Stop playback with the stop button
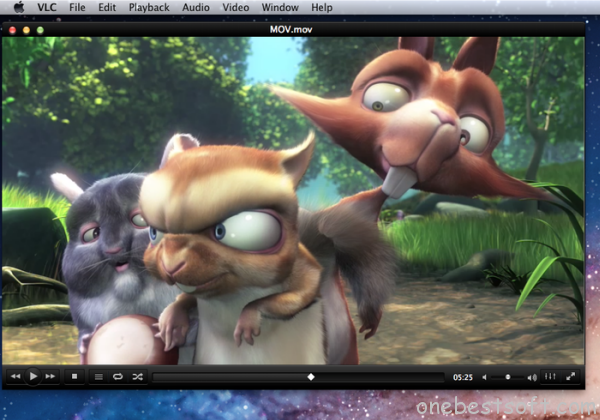The width and height of the screenshot is (600, 420). click(x=74, y=376)
